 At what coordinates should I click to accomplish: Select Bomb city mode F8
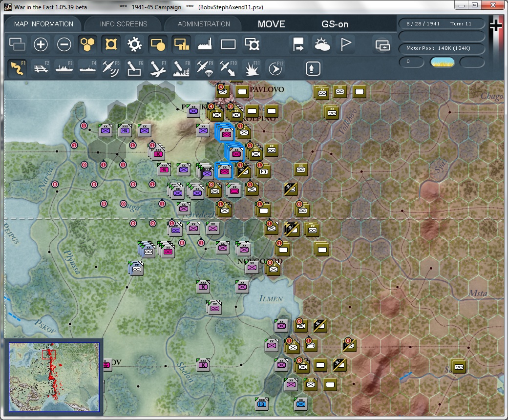point(181,68)
